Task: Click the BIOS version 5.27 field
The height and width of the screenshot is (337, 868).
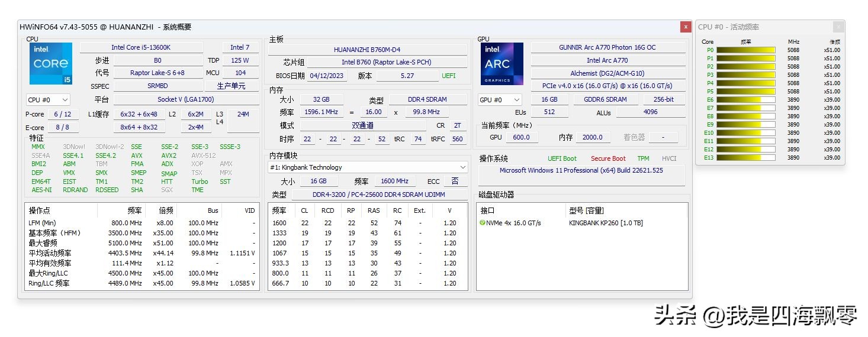Action: 407,76
